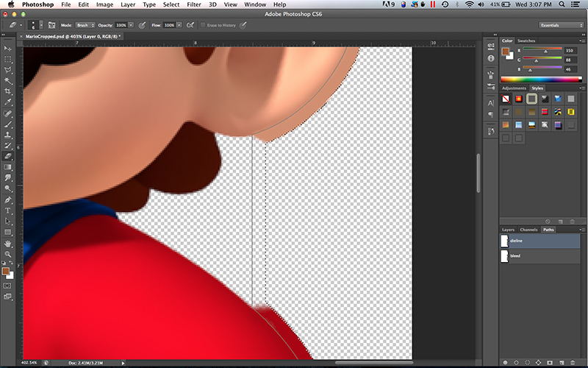The height and width of the screenshot is (368, 588).
Task: Choose the Healing Brush tool
Action: click(x=7, y=113)
